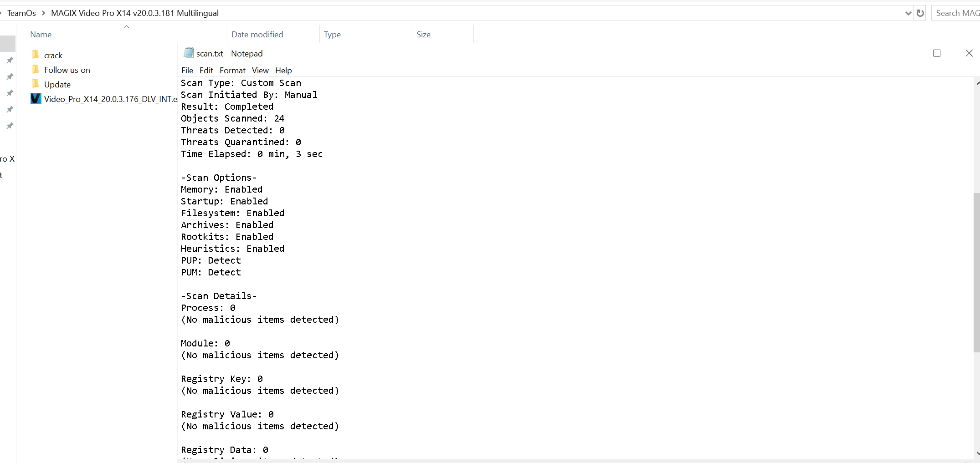Sort files by the Name column
This screenshot has width=980, height=463.
tap(41, 34)
